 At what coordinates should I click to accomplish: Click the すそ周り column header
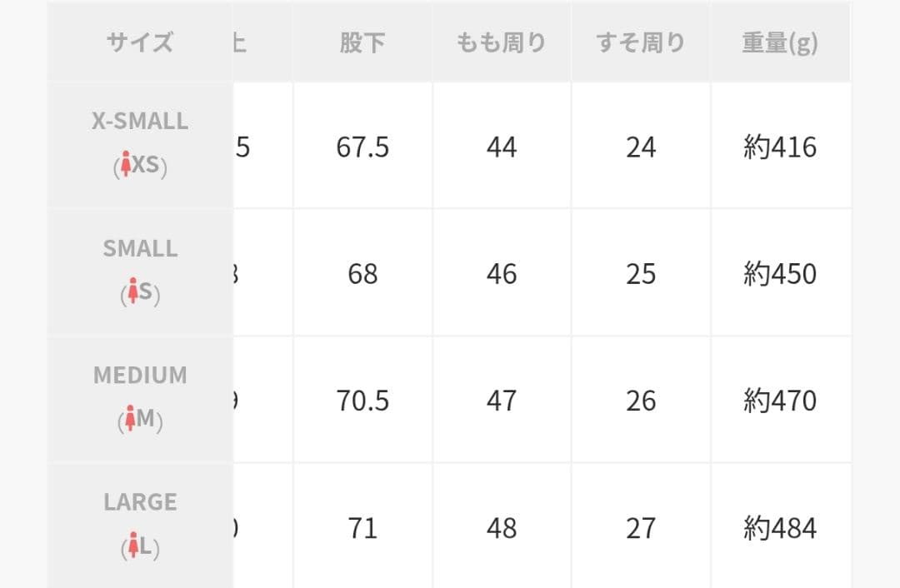click(x=641, y=42)
